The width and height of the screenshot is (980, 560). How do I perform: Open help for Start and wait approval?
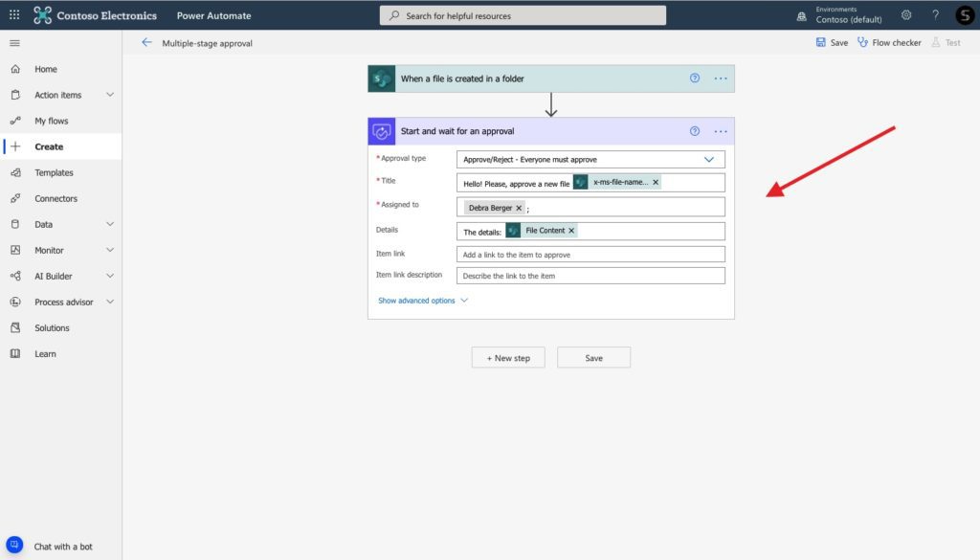(695, 131)
